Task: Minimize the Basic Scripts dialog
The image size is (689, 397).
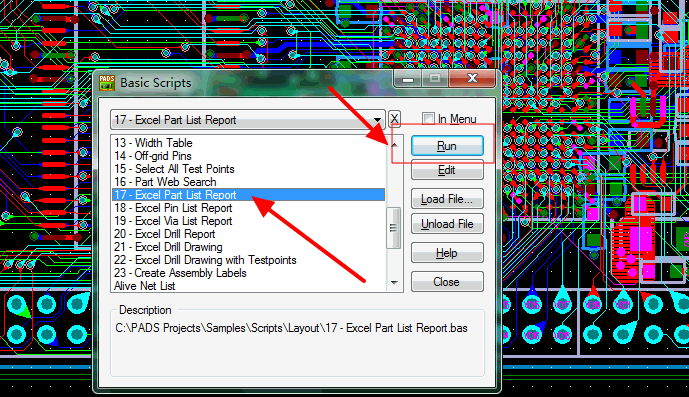Action: pyautogui.click(x=408, y=79)
